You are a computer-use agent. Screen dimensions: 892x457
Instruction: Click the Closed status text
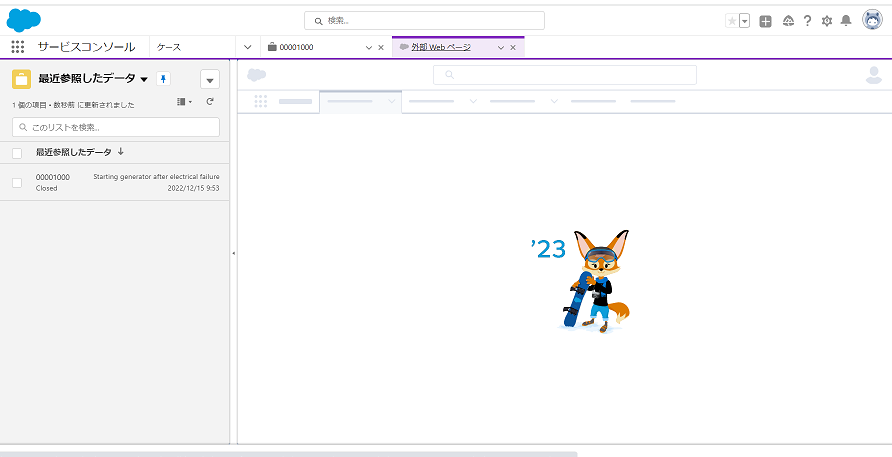[x=47, y=188]
